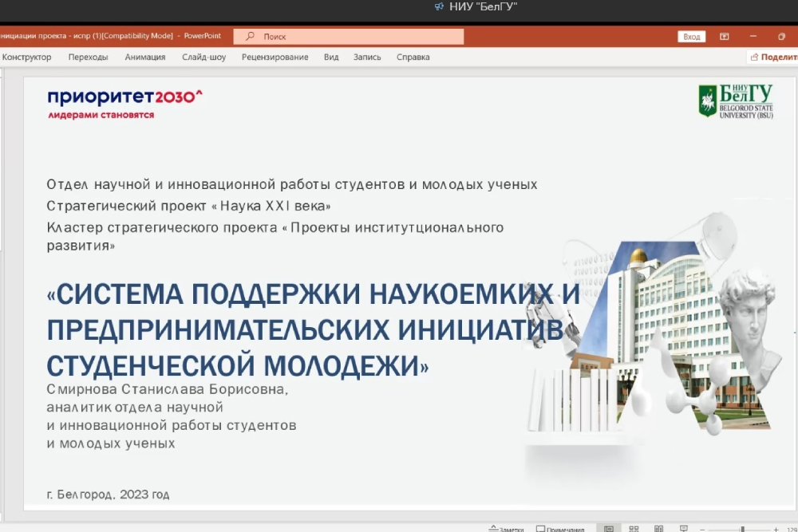Open the Конструктор tab
The height and width of the screenshot is (532, 798).
click(x=26, y=57)
